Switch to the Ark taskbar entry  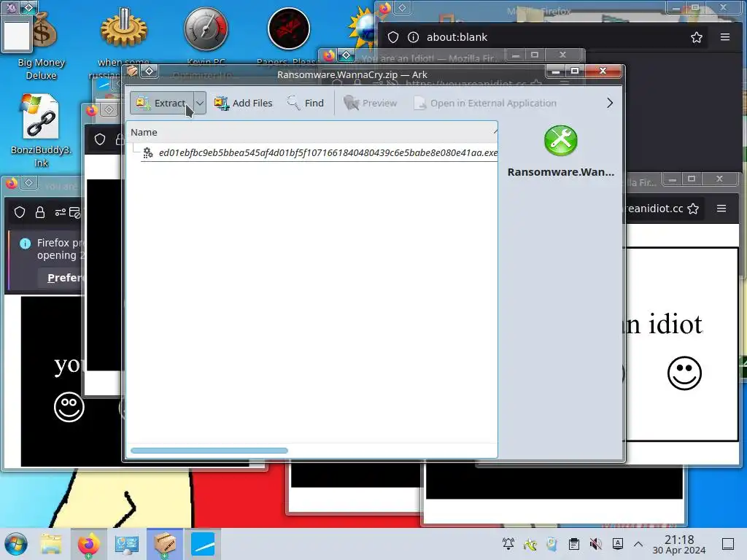pos(165,544)
